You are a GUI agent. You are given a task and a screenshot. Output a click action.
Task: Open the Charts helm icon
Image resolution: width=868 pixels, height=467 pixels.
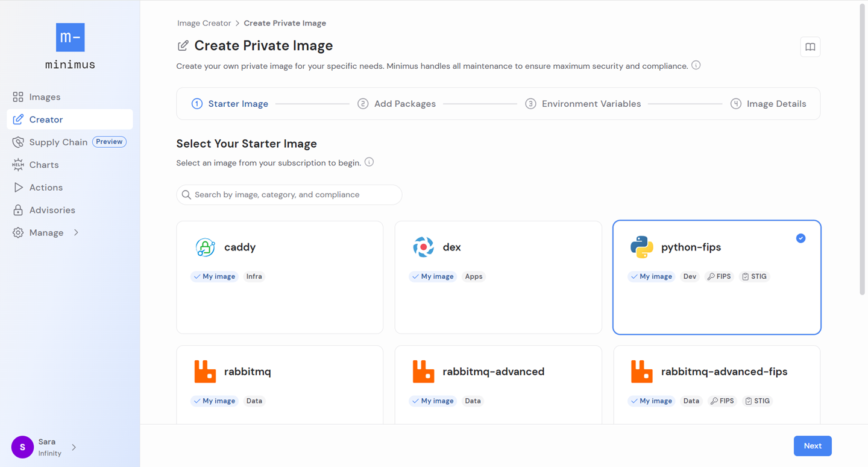(x=18, y=164)
